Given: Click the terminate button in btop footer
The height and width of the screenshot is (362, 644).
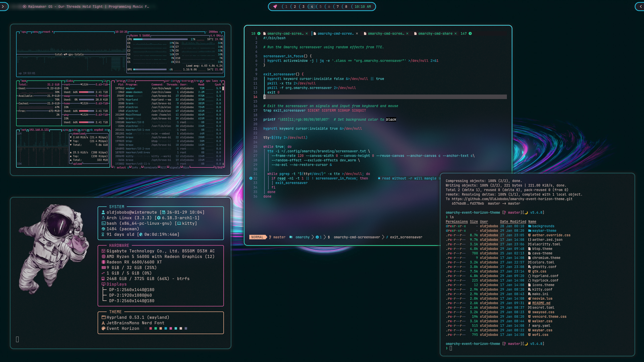Looking at the screenshot, I should (150, 168).
